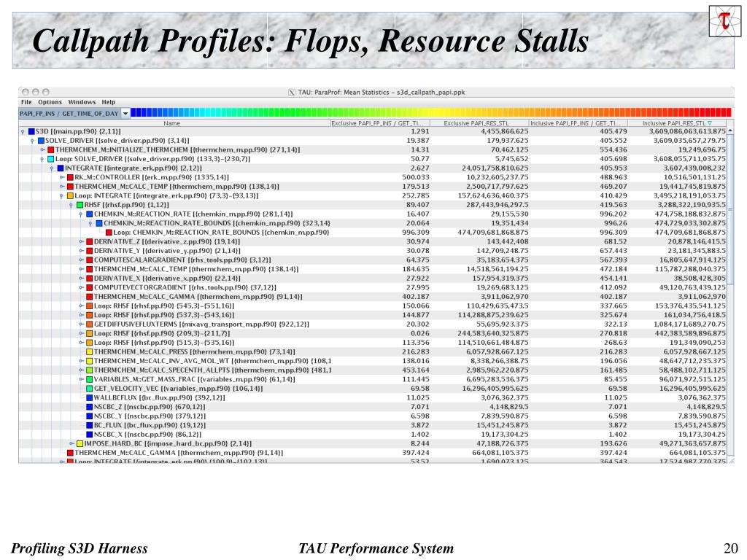Select Loop: RHSF {209,3}-{211,7} row

click(x=373, y=333)
